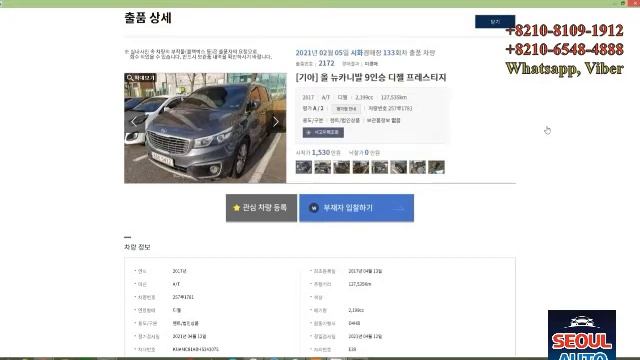Click the dark blue plus button under car specs

click(x=323, y=133)
